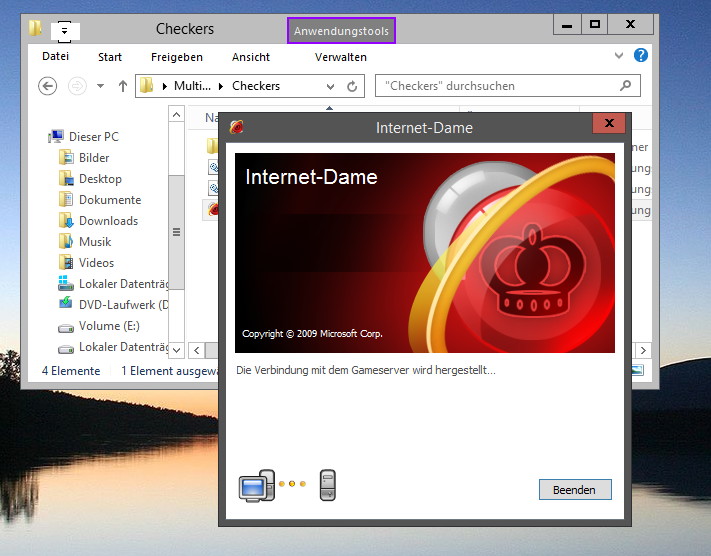Viewport: 711px width, 556px height.
Task: Click the Downloads folder icon
Action: click(x=66, y=220)
